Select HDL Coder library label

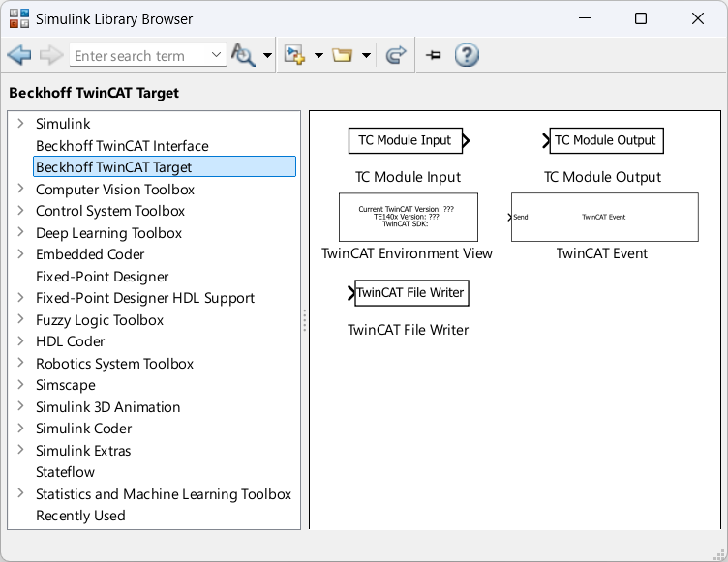pos(70,341)
